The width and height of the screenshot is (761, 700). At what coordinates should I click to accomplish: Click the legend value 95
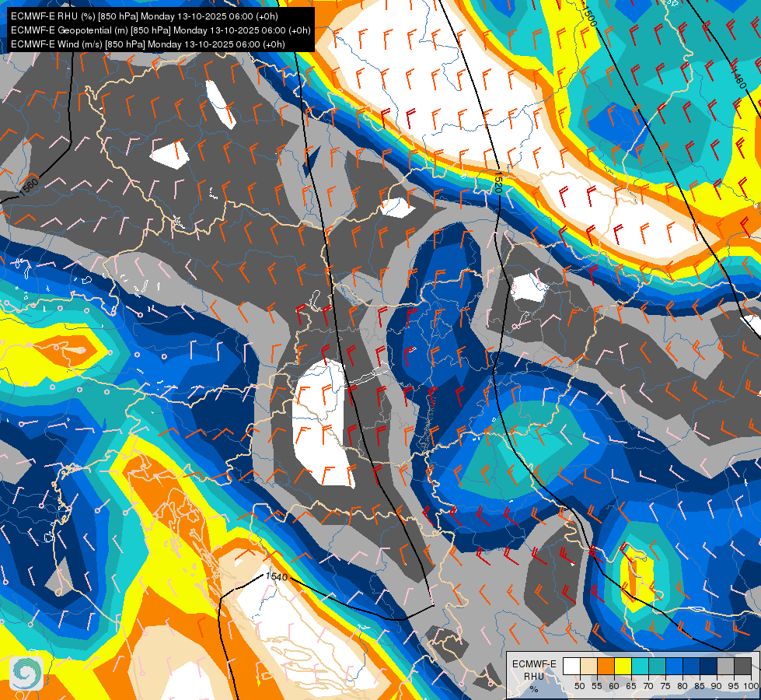tap(733, 686)
